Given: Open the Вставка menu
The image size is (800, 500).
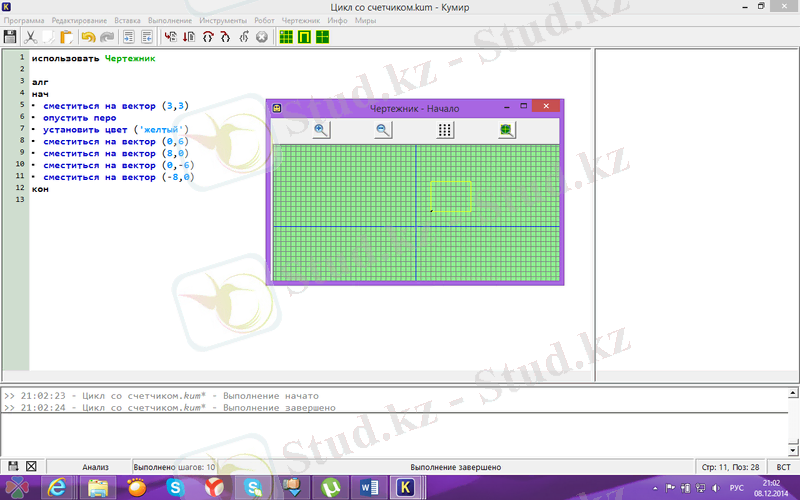Looking at the screenshot, I should 127,20.
